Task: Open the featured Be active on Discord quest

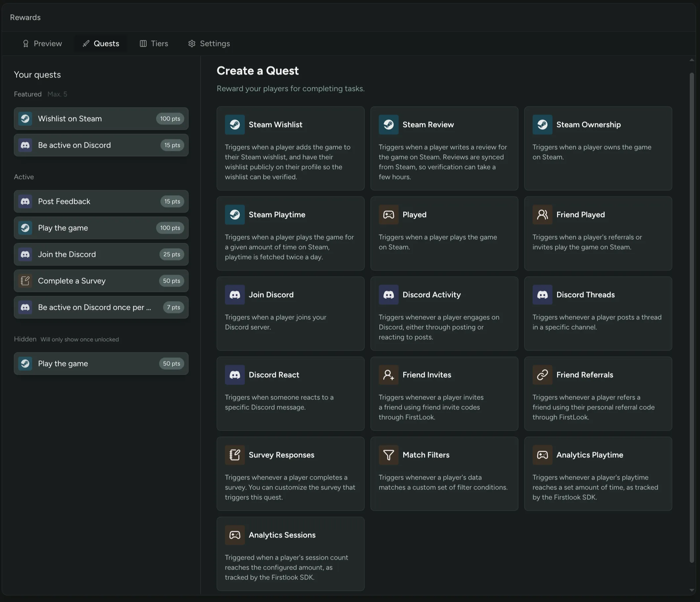Action: pos(101,145)
